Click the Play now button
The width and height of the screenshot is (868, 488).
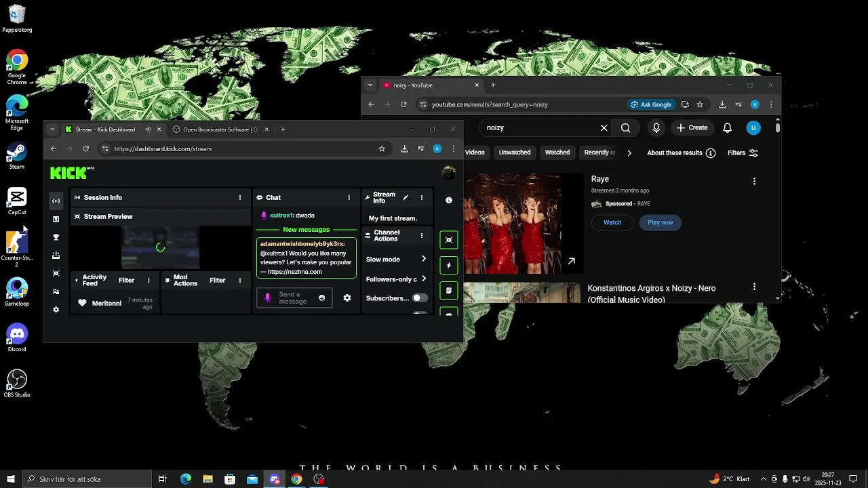point(660,222)
